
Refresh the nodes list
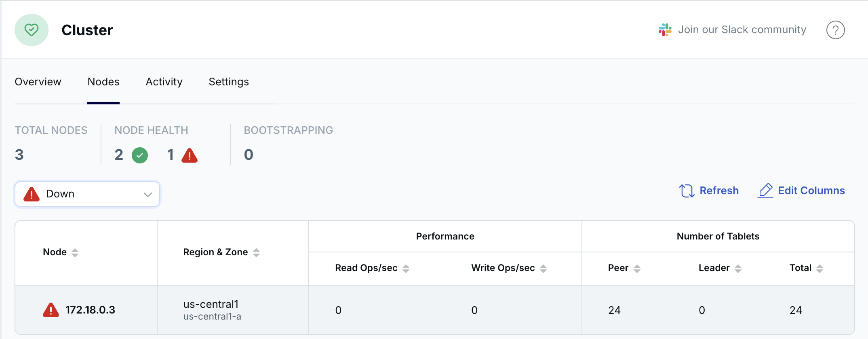pos(709,191)
